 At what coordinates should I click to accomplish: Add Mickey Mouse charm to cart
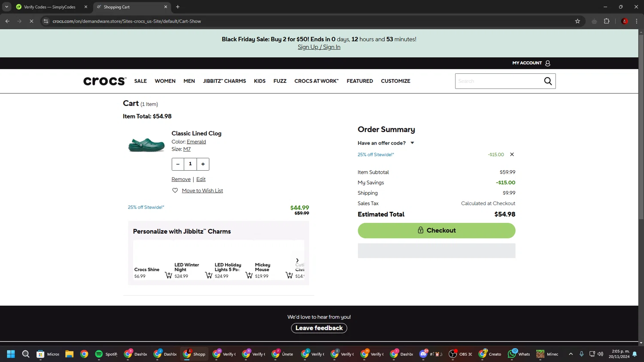289,275
